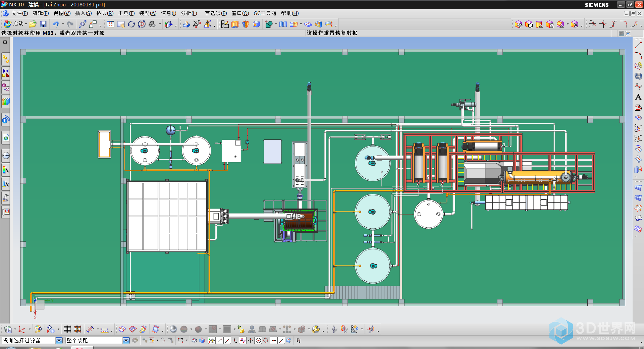Image resolution: width=644 pixels, height=349 pixels.
Task: Click the datum plane pyramid icon
Action: 208,24
